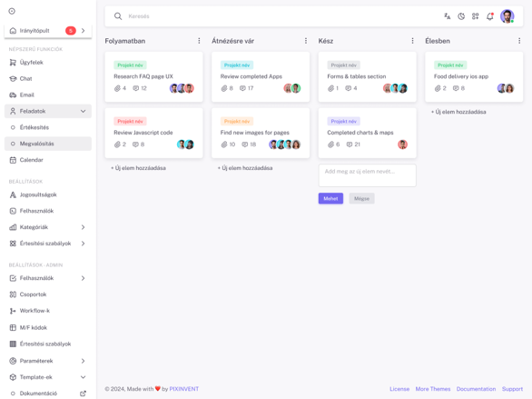Open the Food delivery ios app card

[x=474, y=76]
